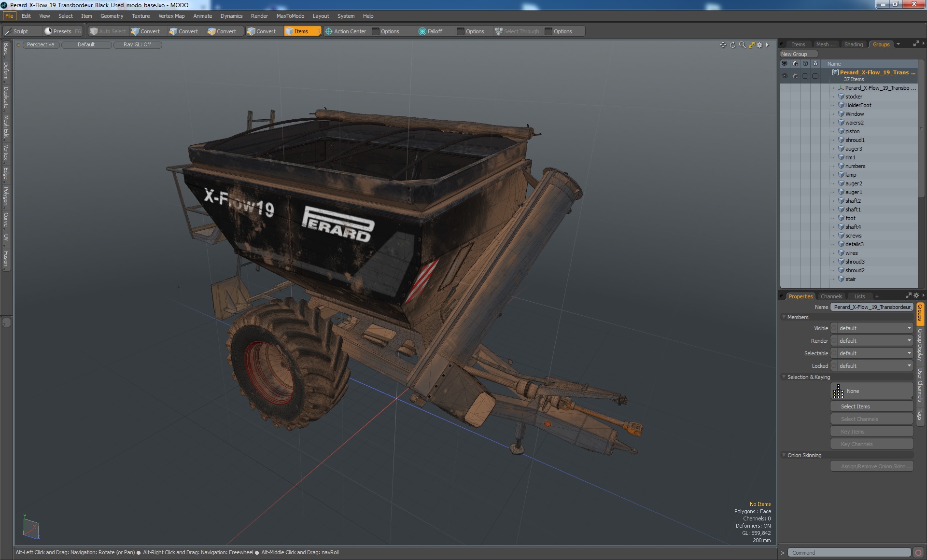Viewport: 927px width, 560px height.
Task: Open the Perspective view type dropdown
Action: (x=41, y=44)
